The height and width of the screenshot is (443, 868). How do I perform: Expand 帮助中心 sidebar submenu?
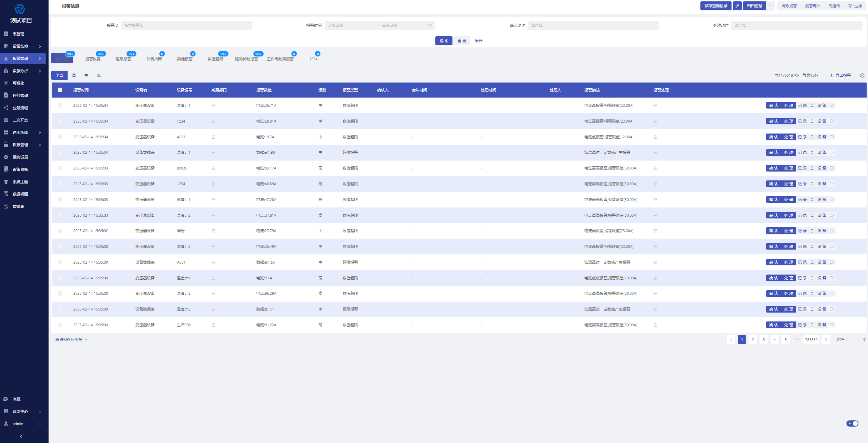point(23,412)
